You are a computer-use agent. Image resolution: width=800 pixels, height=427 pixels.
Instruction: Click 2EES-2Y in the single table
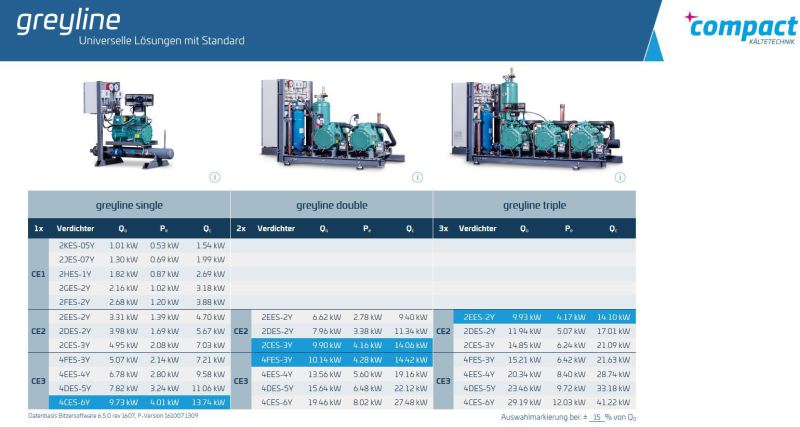pos(74,317)
